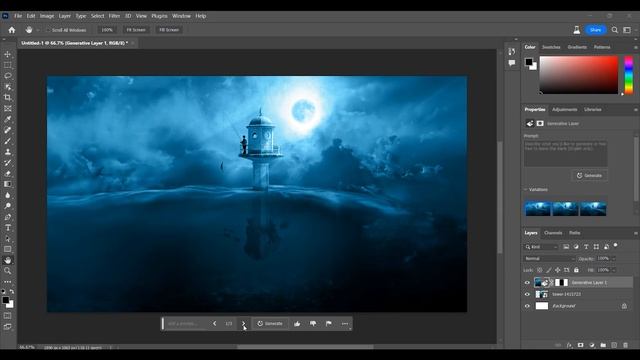
Task: Open the blend mode Normal dropdown
Action: click(x=549, y=259)
